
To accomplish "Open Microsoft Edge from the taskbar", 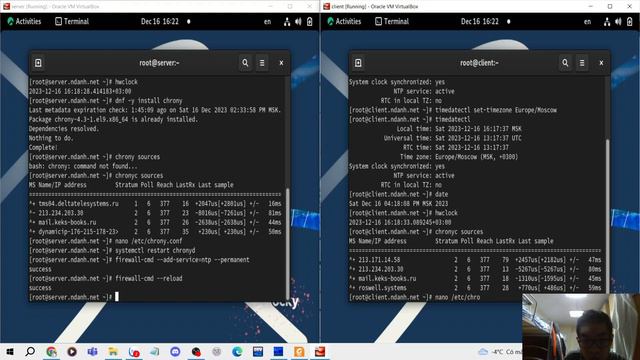I will 237,351.
